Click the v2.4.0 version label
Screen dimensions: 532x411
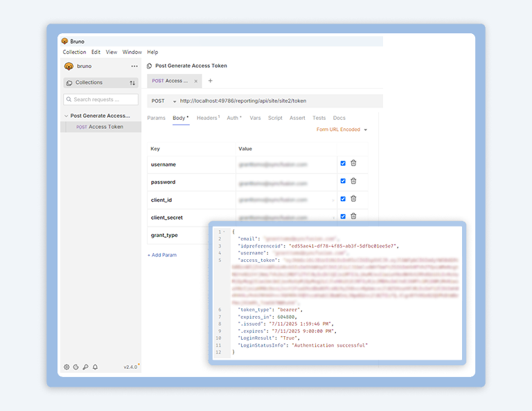coord(130,367)
